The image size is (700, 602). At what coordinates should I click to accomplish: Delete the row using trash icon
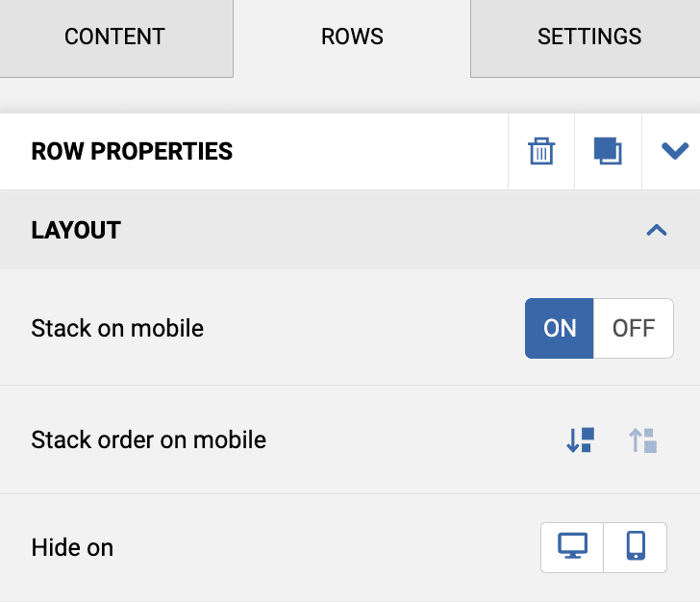pos(541,152)
